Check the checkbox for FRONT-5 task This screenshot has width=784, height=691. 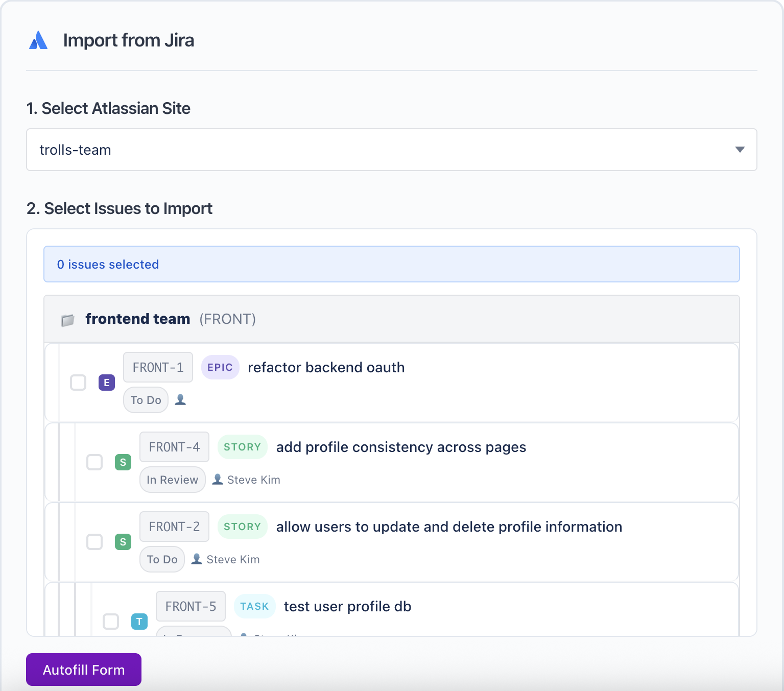[x=111, y=622]
